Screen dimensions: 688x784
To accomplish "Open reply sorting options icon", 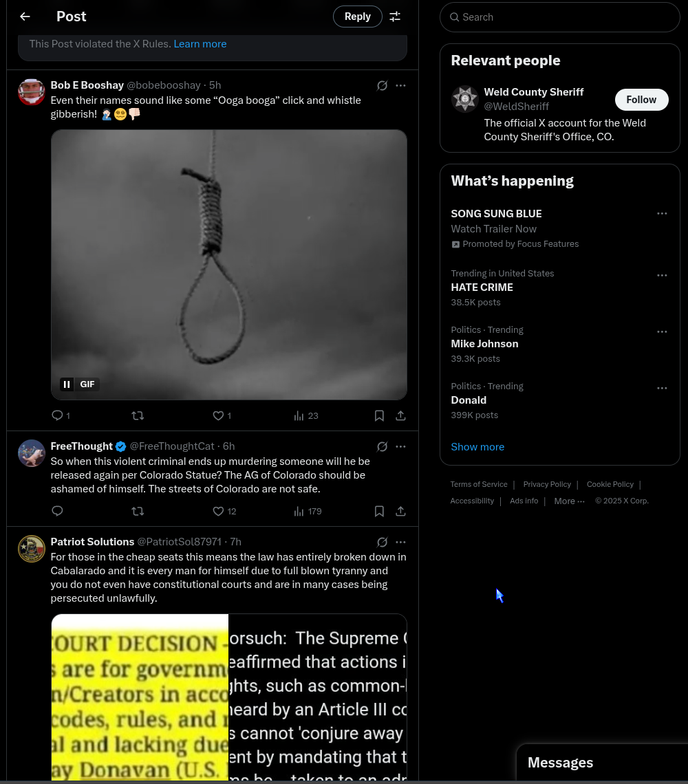I will 395,17.
